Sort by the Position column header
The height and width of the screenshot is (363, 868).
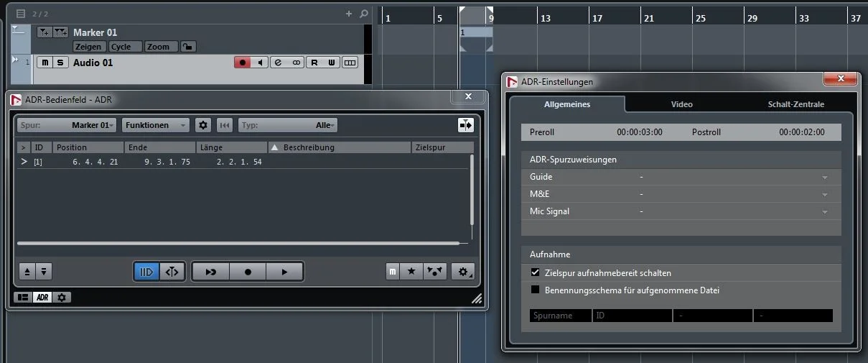[x=88, y=147]
